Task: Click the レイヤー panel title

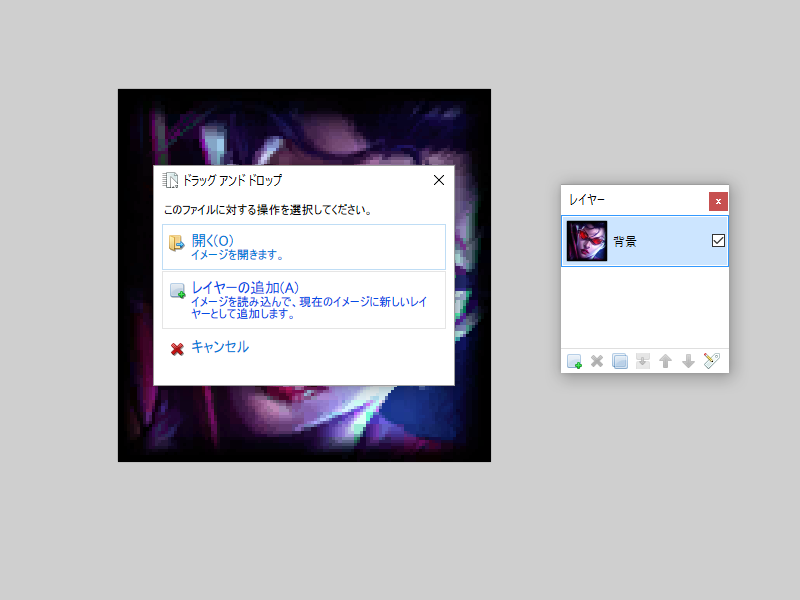Action: (587, 200)
